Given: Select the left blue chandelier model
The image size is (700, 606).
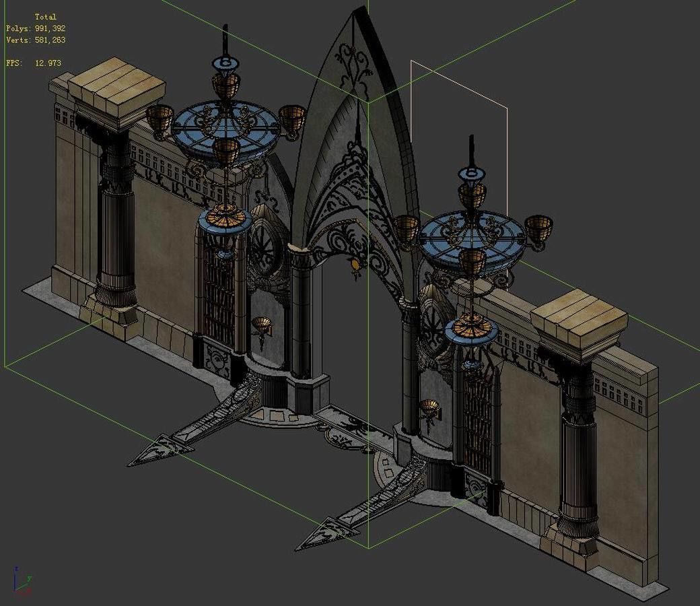Looking at the screenshot, I should point(226,129).
